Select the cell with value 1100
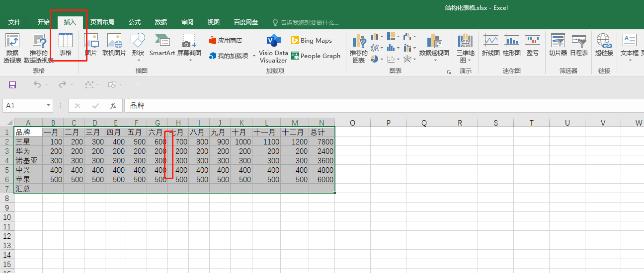Screen dimensions: 644x273 266,141
